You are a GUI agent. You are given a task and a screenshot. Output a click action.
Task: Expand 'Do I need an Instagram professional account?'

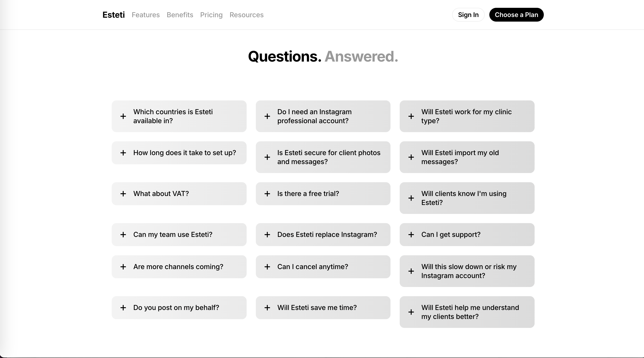click(x=323, y=116)
